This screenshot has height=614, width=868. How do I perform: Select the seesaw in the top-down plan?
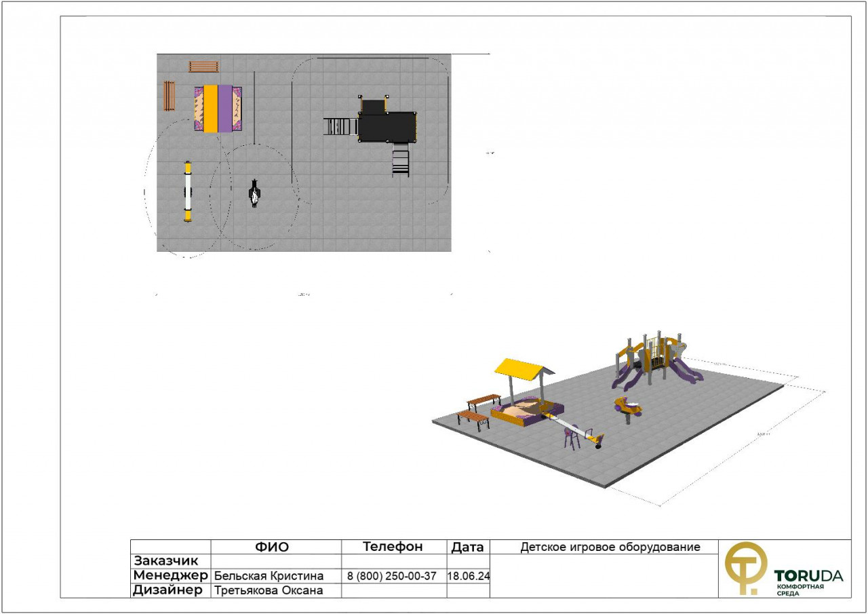click(x=188, y=191)
